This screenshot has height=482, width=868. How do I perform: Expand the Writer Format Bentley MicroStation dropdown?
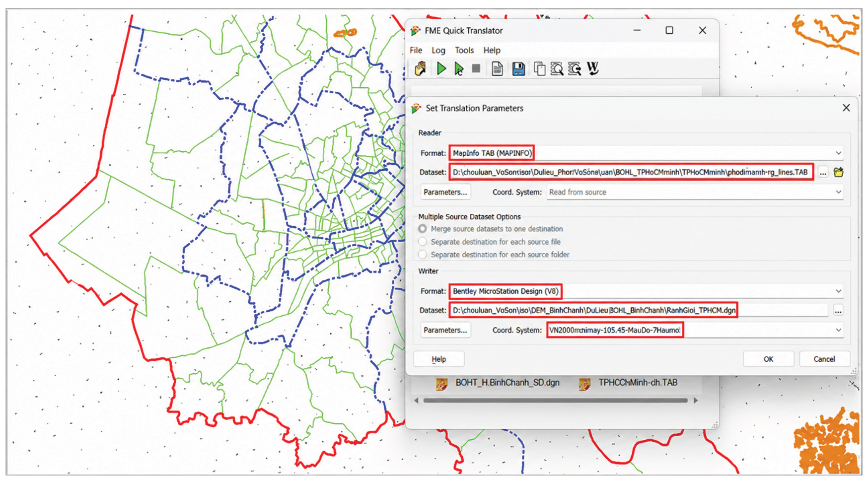coord(838,291)
